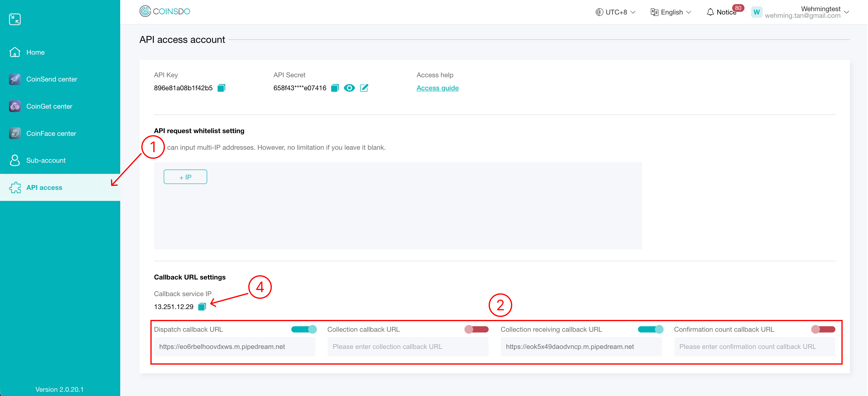The width and height of the screenshot is (868, 396).
Task: Expand the English language dropdown
Action: [x=671, y=12]
